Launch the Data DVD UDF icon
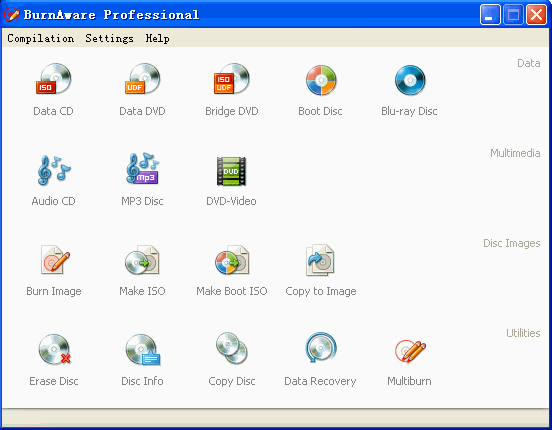Screen dimensions: 552x430 (x=143, y=79)
